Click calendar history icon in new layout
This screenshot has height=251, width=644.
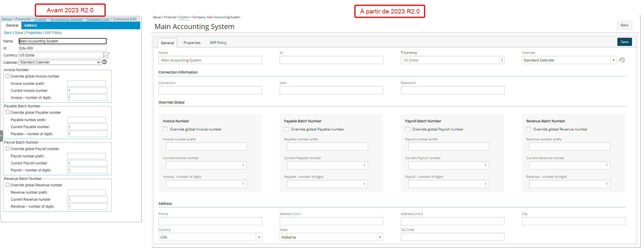[x=622, y=60]
